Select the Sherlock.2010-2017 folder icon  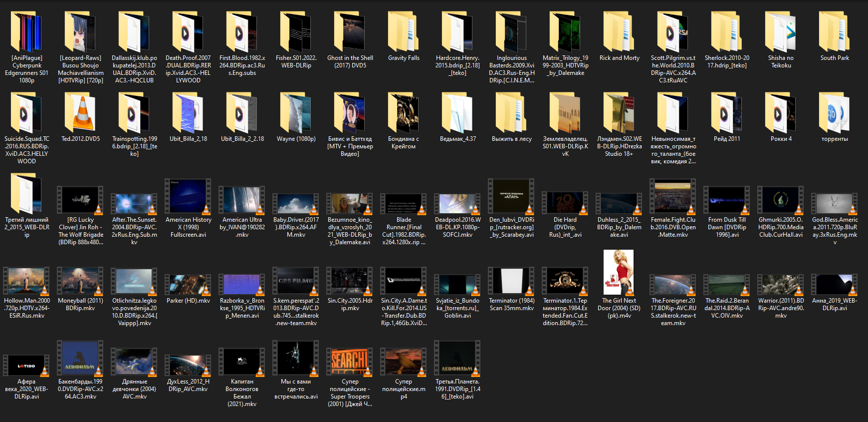tap(727, 32)
